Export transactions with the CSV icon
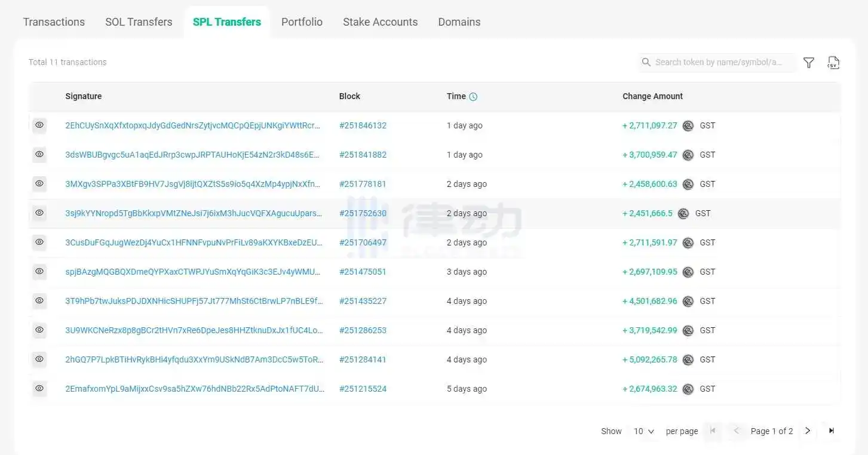The height and width of the screenshot is (455, 868). [x=833, y=63]
